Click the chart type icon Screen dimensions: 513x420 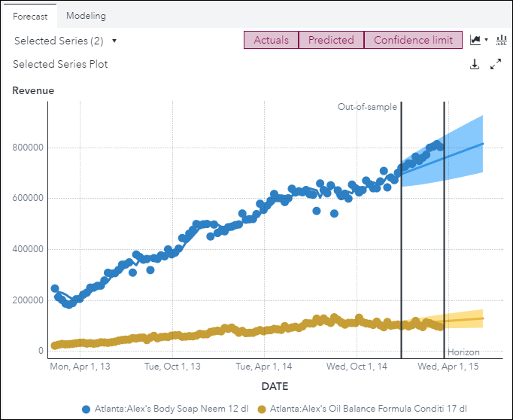[x=475, y=40]
